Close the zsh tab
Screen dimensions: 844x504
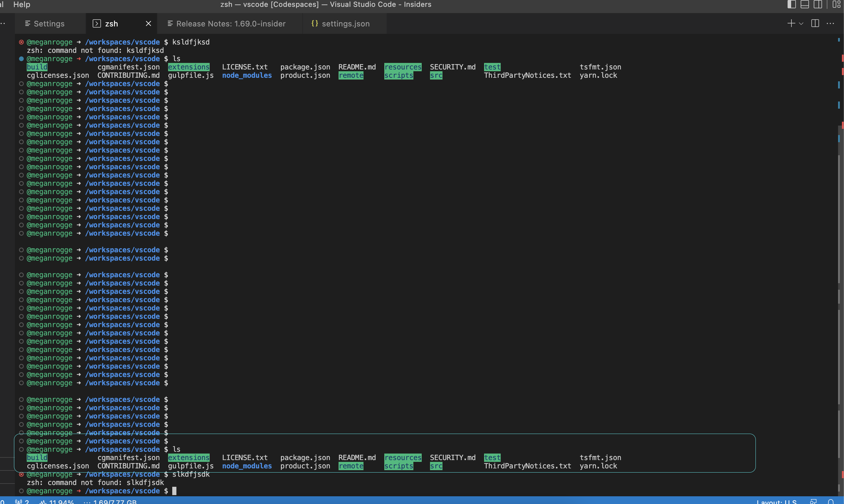(x=148, y=23)
